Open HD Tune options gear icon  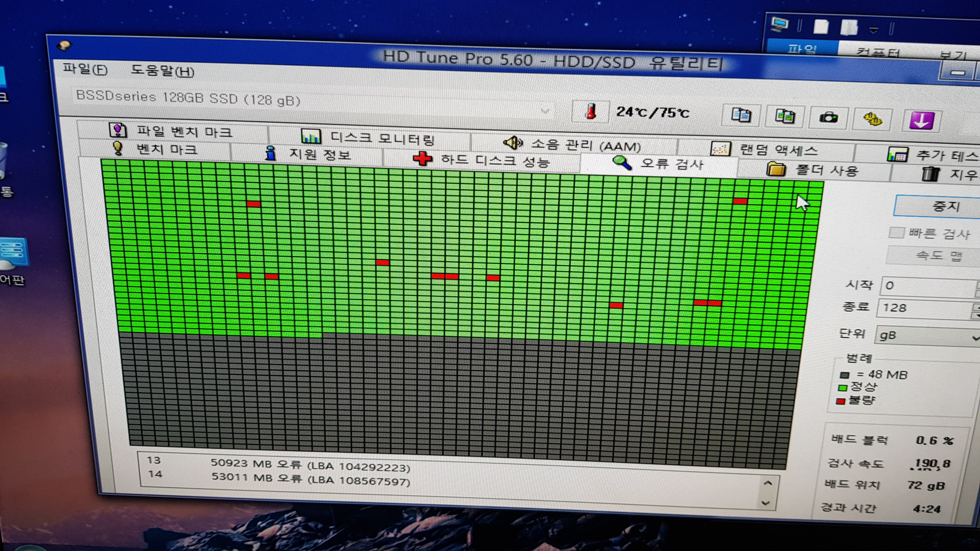[x=872, y=119]
